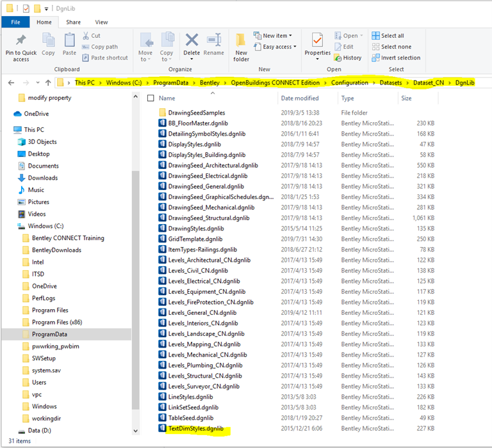The height and width of the screenshot is (448, 492).
Task: Sort files by Type column header
Action: [x=347, y=98]
